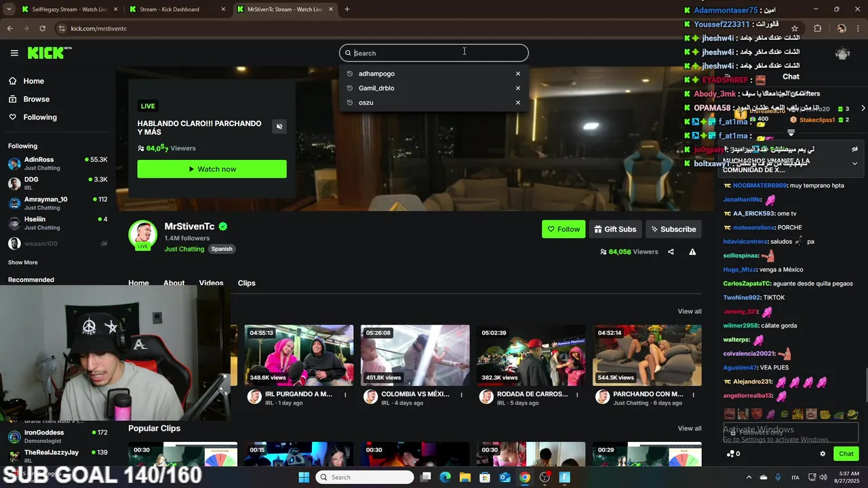Click the Spanish language tag
This screenshot has width=868, height=488.
(222, 249)
